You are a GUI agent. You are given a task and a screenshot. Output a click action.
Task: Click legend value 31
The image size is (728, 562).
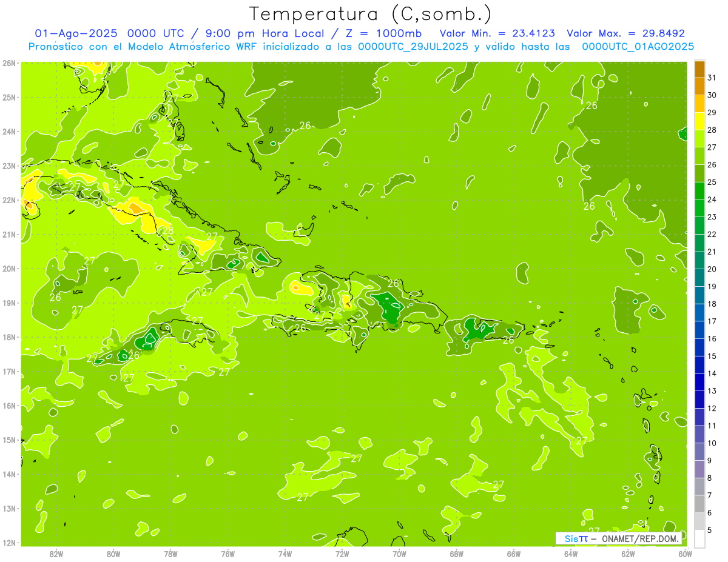tap(712, 78)
